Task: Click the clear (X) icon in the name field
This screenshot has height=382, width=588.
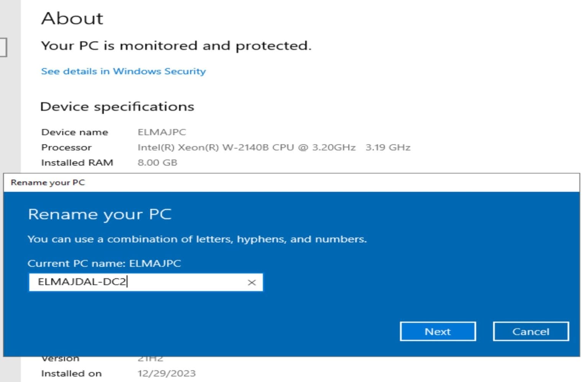Action: [x=252, y=282]
